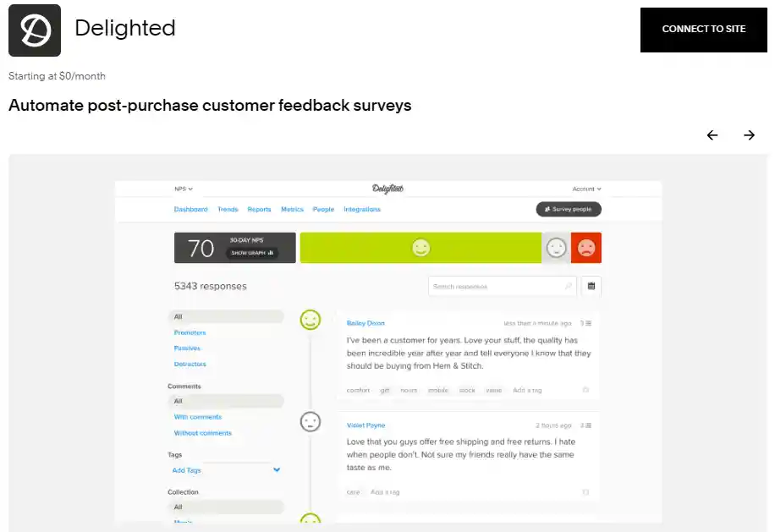Image resolution: width=775 pixels, height=532 pixels.
Task: Filter responses by Promoters
Action: click(x=190, y=332)
